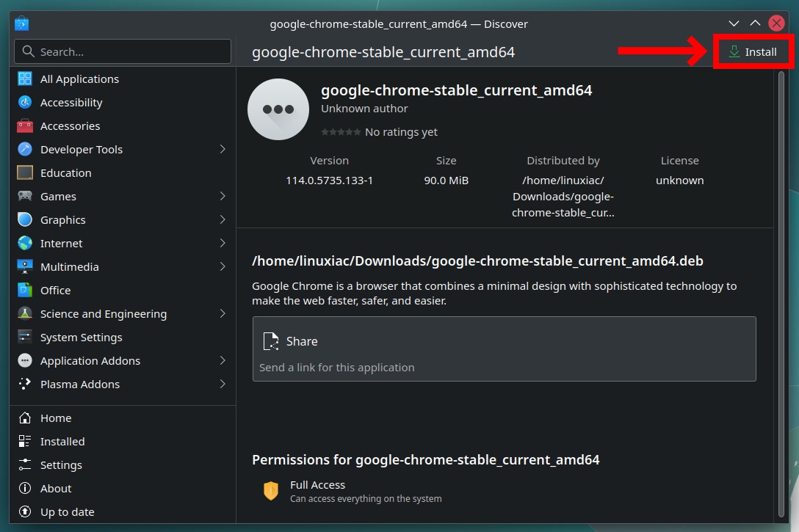Expand the Games subcategories arrow
The width and height of the screenshot is (799, 532).
pos(223,196)
